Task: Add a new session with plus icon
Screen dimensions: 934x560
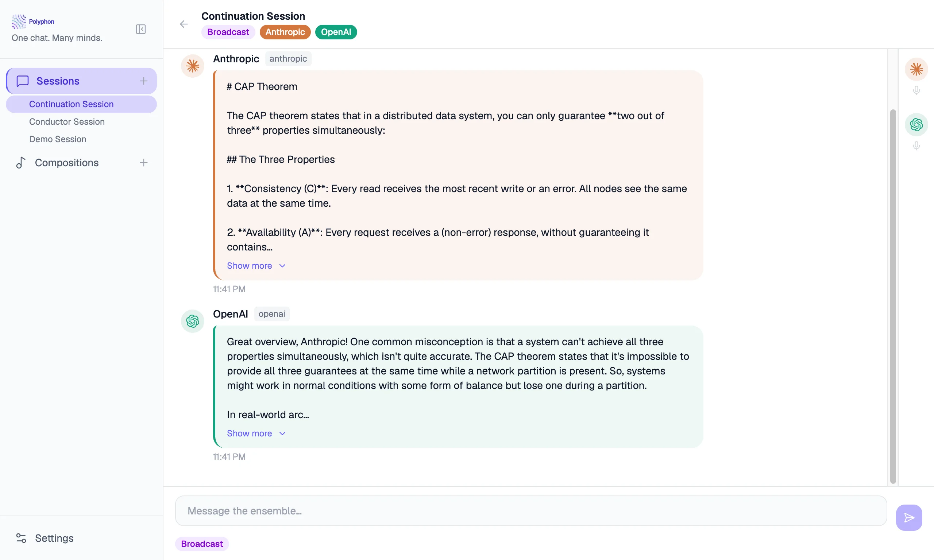Action: pos(143,81)
